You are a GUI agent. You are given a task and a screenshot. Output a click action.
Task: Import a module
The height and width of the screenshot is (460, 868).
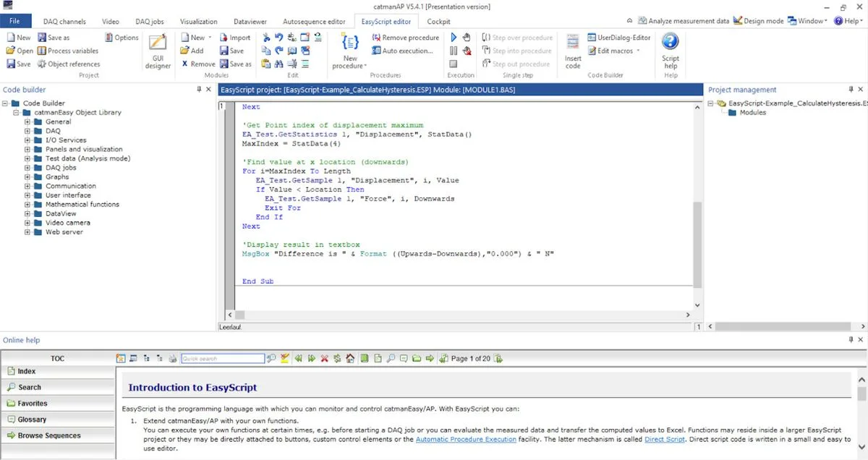234,38
